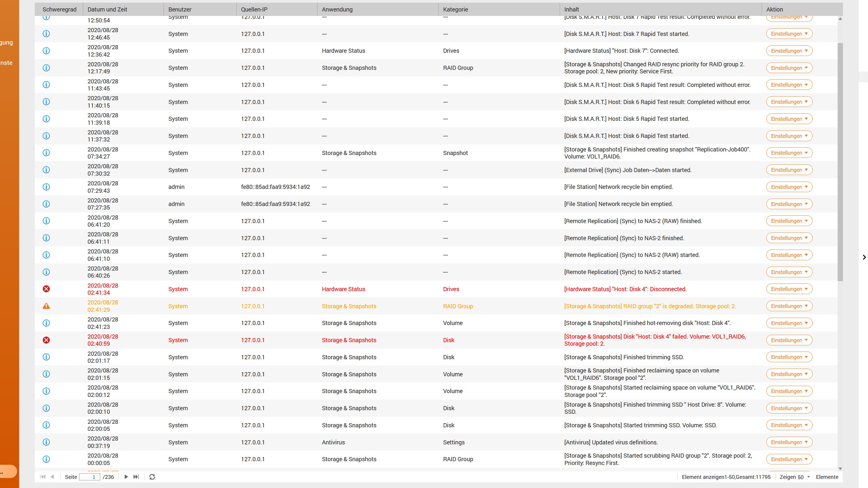
Task: Click info icon for Antivirus updated definitions entry
Action: pos(46,442)
